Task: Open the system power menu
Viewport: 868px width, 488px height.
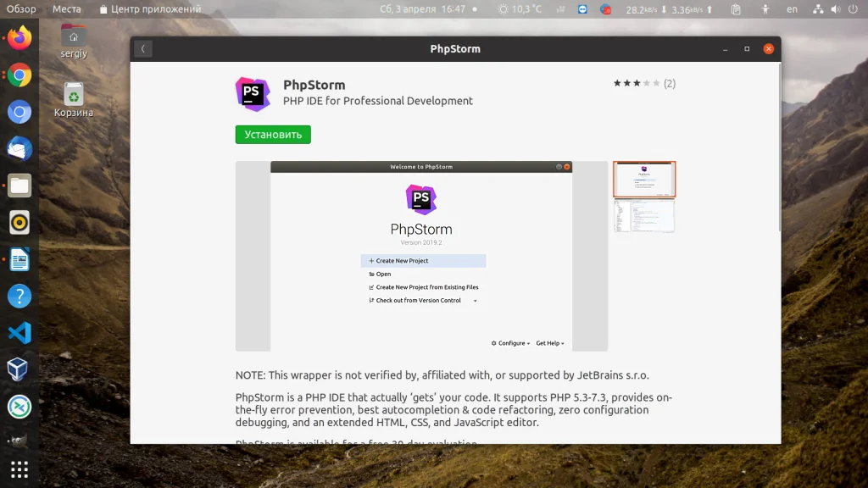Action: click(854, 9)
